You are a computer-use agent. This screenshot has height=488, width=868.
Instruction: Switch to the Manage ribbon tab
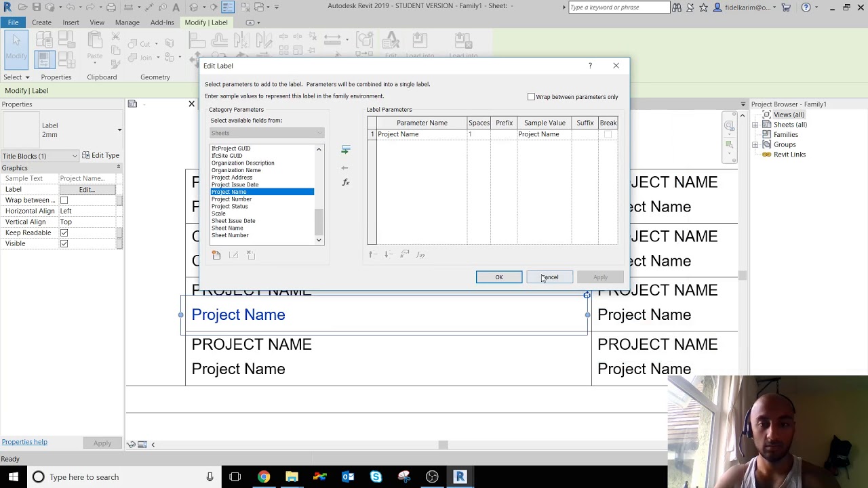[127, 22]
